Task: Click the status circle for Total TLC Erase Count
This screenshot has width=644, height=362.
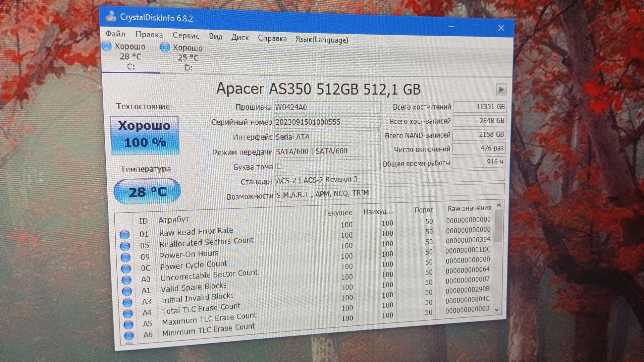Action: [128, 313]
